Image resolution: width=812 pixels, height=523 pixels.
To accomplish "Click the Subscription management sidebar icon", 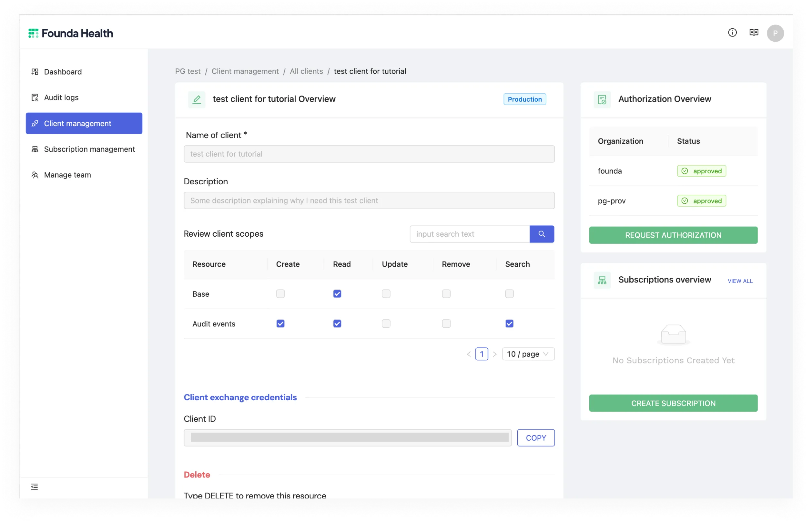I will click(x=35, y=149).
